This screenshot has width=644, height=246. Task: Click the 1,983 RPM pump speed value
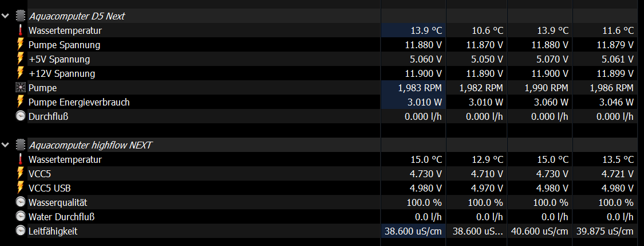tap(420, 88)
